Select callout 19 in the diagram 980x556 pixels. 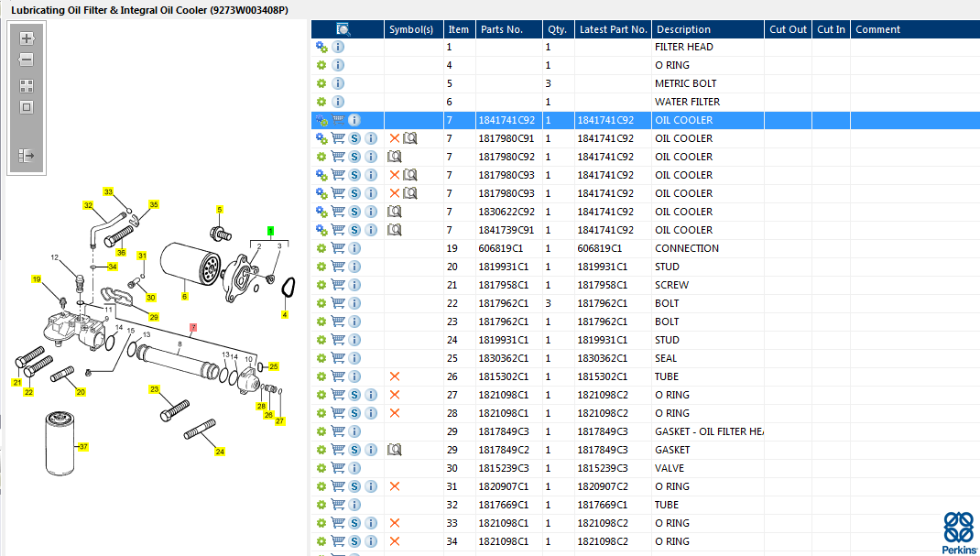(37, 279)
